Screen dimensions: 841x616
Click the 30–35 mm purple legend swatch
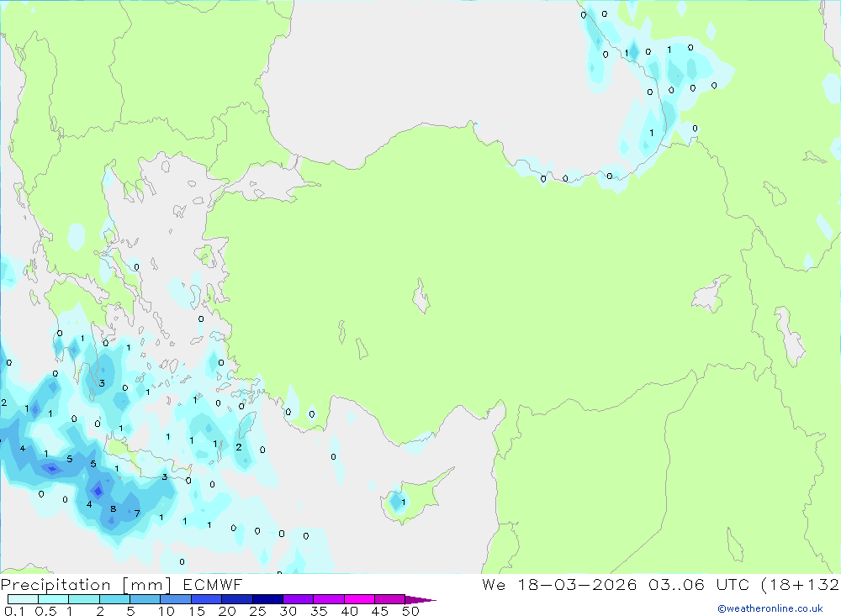(x=298, y=599)
